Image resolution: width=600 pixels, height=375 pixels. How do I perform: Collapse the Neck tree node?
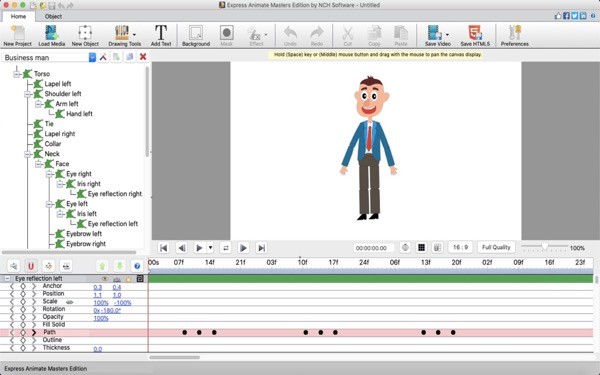click(x=28, y=154)
